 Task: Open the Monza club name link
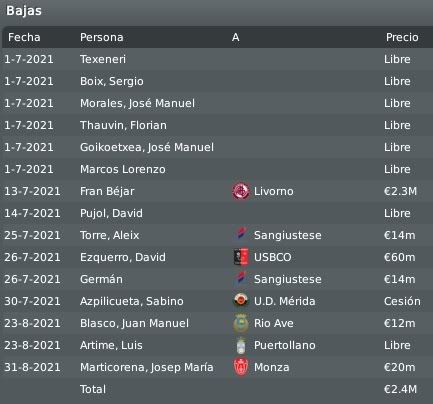tap(272, 367)
